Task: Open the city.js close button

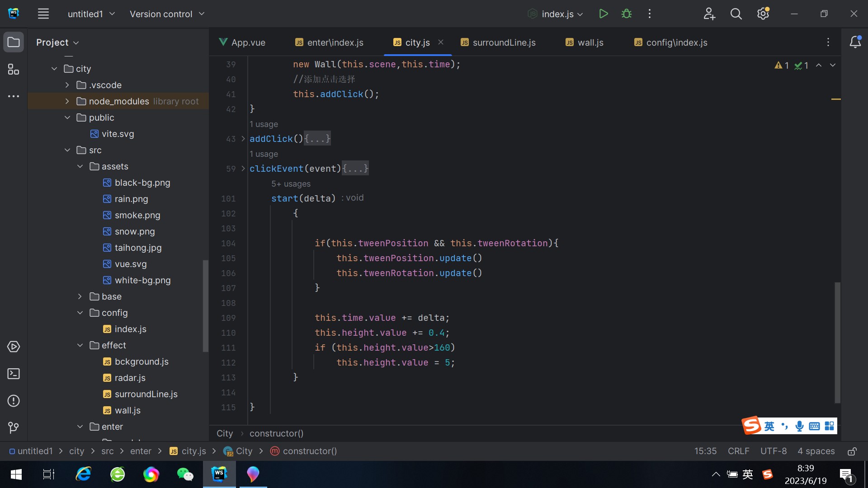Action: pos(441,43)
